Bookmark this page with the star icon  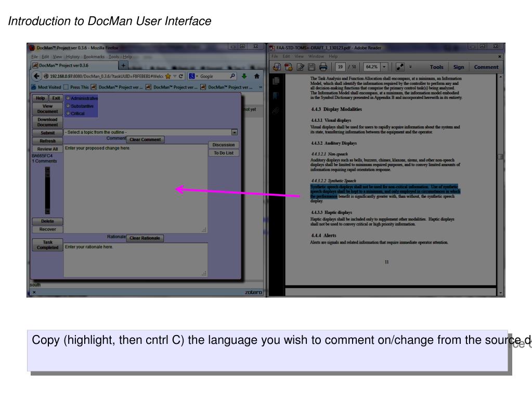168,76
